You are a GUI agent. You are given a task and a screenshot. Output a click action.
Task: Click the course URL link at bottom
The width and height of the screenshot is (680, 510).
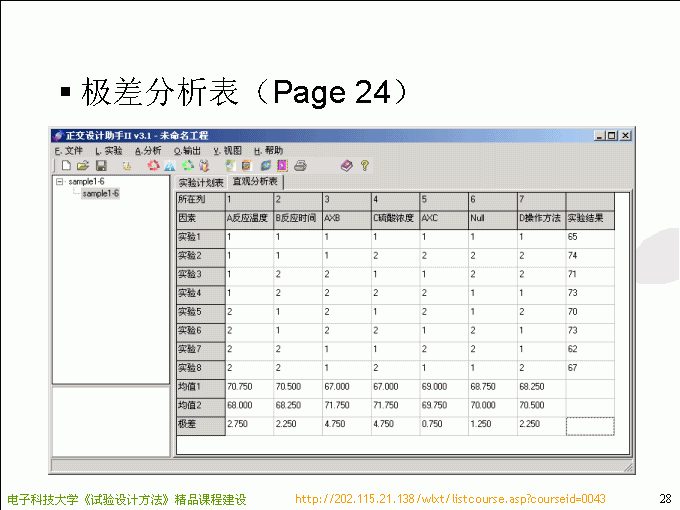[450, 499]
